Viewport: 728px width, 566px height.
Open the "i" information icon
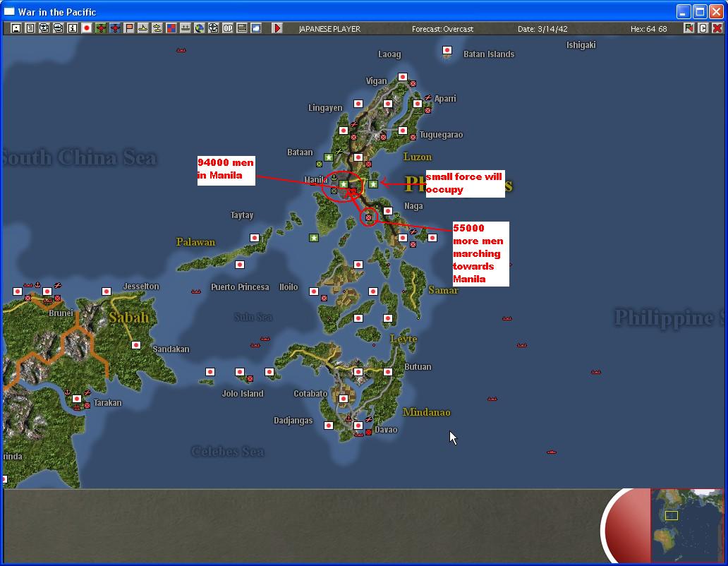73,28
